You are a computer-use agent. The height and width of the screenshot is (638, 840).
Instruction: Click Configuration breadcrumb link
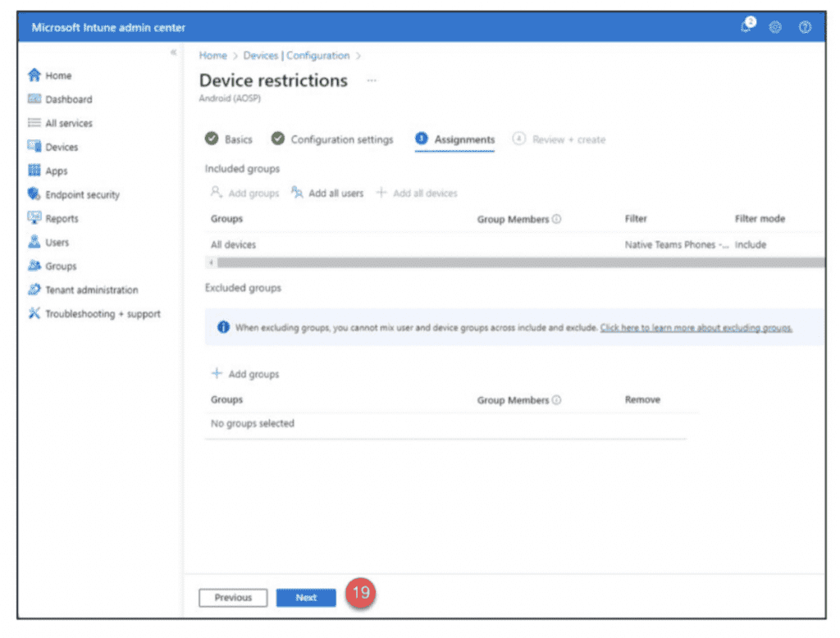click(317, 56)
